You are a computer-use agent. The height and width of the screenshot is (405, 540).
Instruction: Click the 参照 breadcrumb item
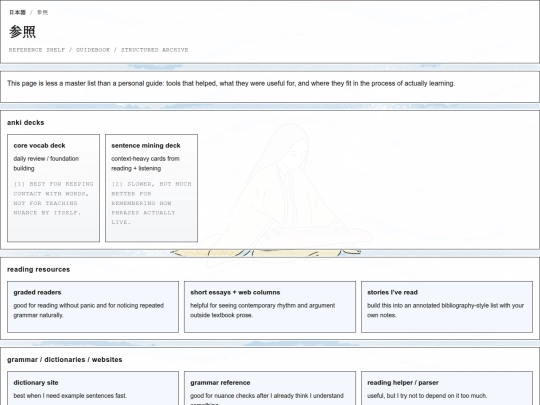(42, 12)
